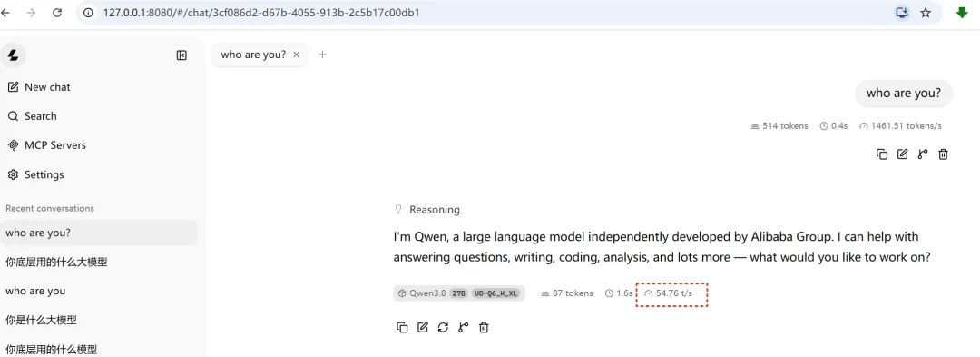Image resolution: width=980 pixels, height=357 pixels.
Task: Branch from the assistant response
Action: pos(463,327)
